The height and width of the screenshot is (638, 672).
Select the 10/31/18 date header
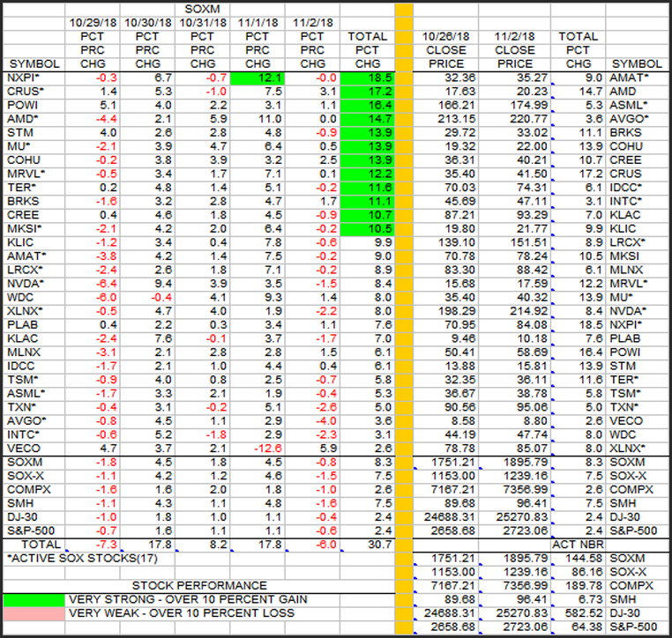tap(202, 23)
